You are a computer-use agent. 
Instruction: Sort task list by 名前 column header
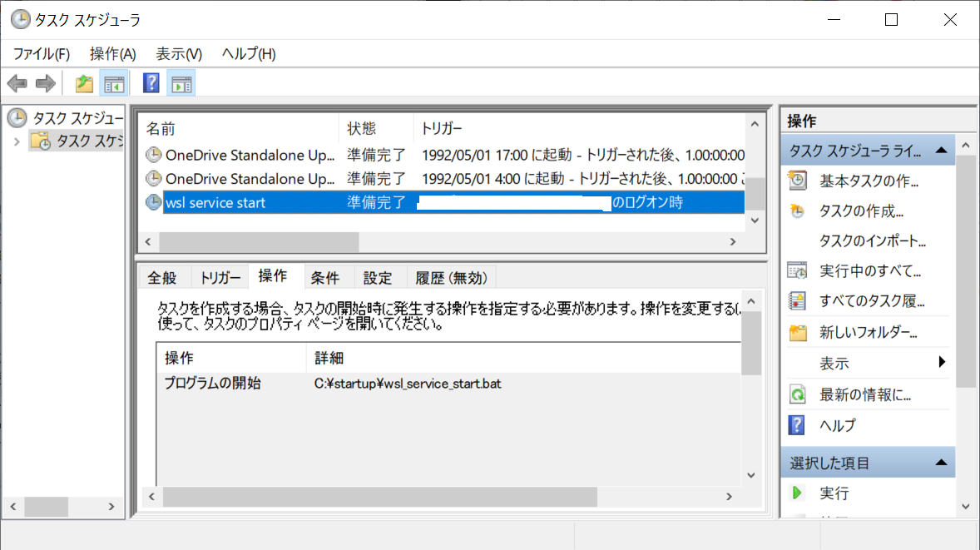pyautogui.click(x=239, y=128)
